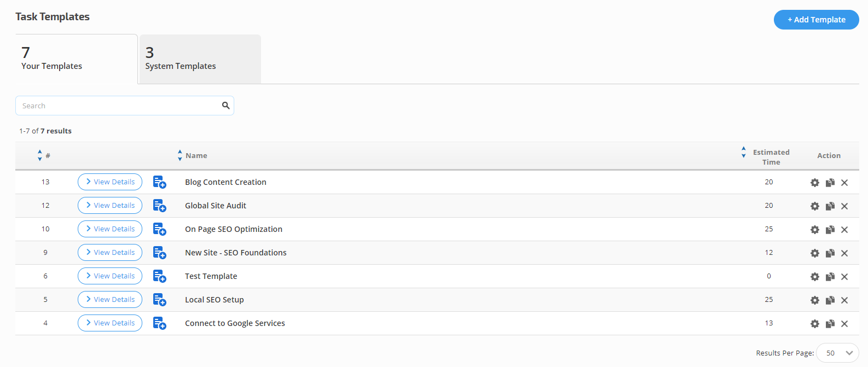Screen dimensions: 868x367
Task: Remove the Local SEO Setup template
Action: click(x=844, y=300)
